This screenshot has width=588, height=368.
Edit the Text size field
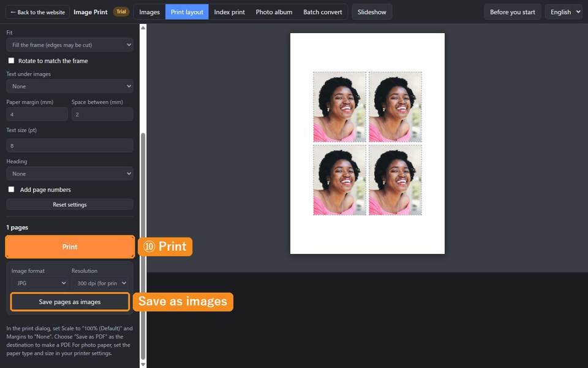pos(70,145)
